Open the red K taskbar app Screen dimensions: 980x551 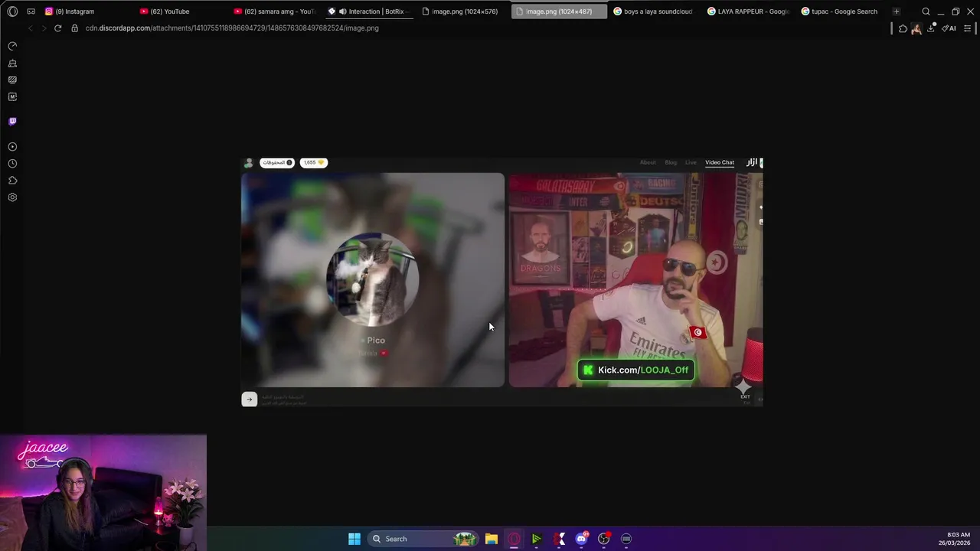point(559,539)
